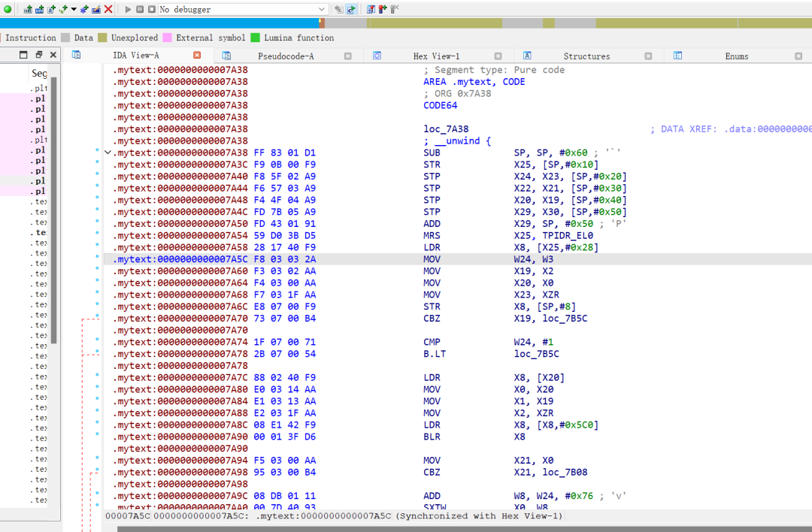The width and height of the screenshot is (812, 532).
Task: Click the grayed delete-breakpoint toolbar icon
Action: (x=395, y=9)
